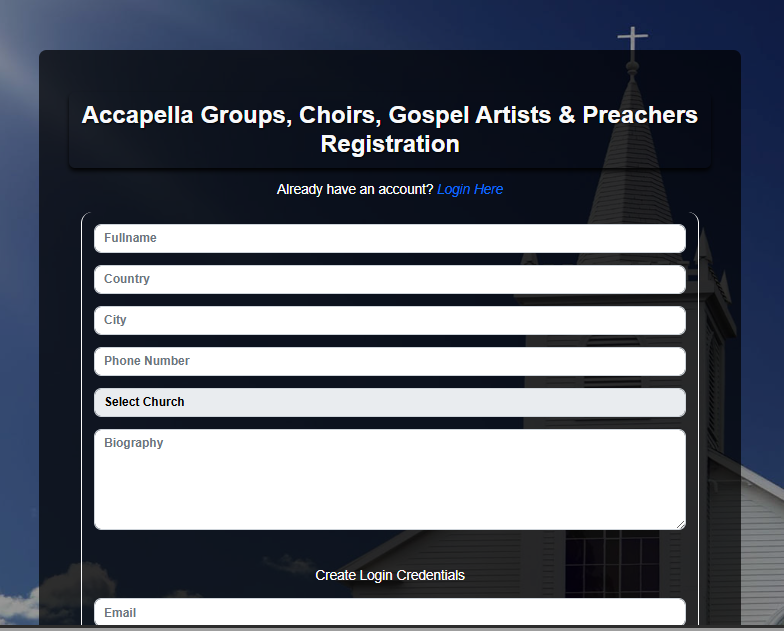Click the Biography textarea resize handle

point(681,524)
